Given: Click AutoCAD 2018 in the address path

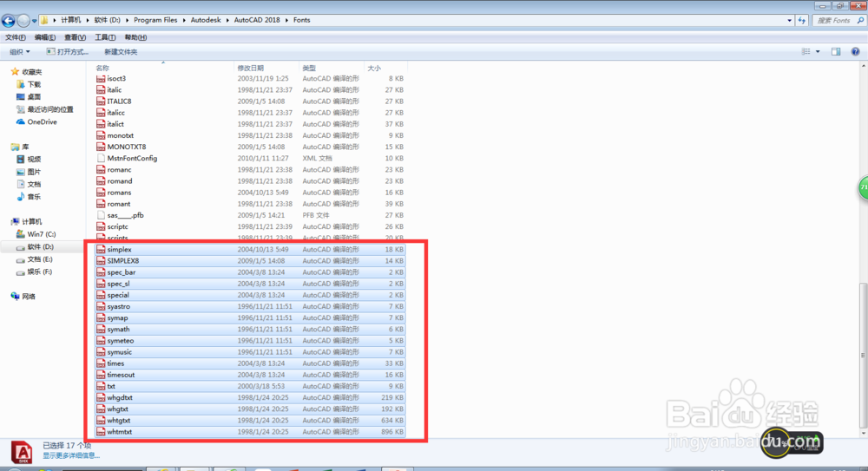Looking at the screenshot, I should pos(257,20).
